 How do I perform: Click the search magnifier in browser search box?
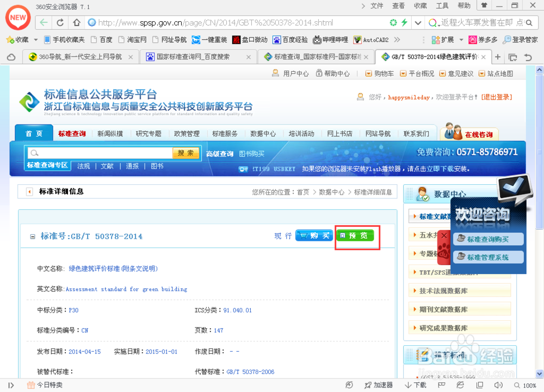pyautogui.click(x=529, y=23)
